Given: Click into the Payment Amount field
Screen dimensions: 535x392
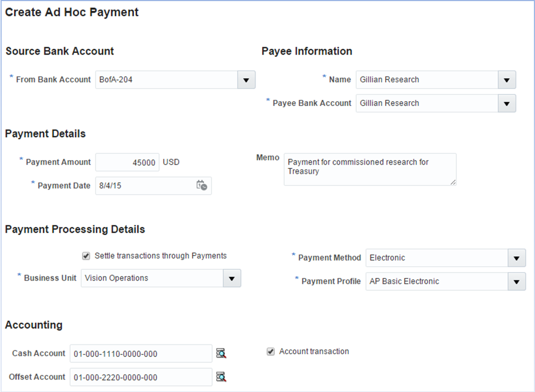Looking at the screenshot, I should tap(127, 162).
